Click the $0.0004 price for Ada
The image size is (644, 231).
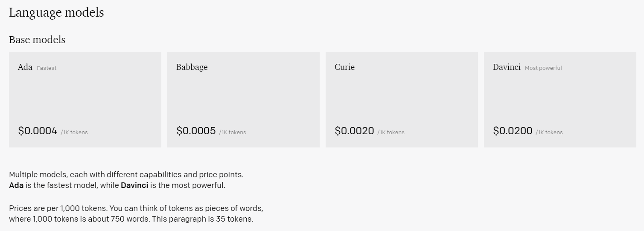click(x=38, y=131)
